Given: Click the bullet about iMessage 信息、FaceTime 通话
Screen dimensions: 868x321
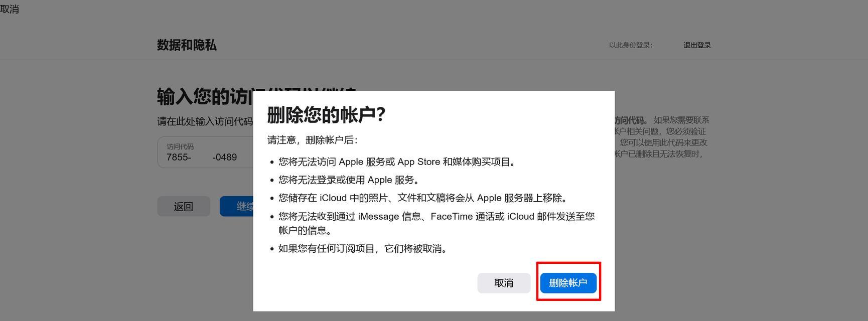Looking at the screenshot, I should 436,223.
